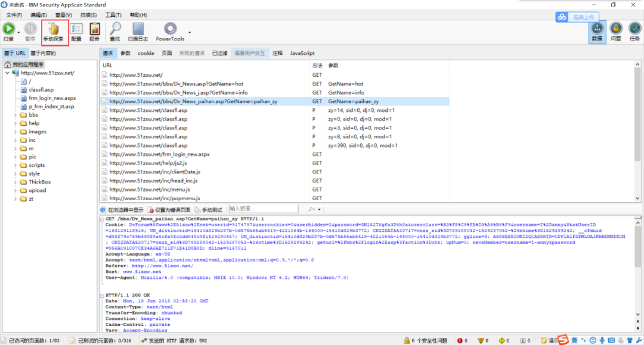Expand the upload folder

[16, 190]
